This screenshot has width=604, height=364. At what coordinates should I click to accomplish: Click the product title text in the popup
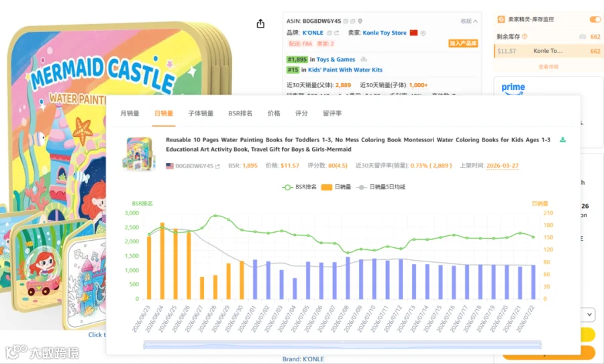[x=358, y=144]
